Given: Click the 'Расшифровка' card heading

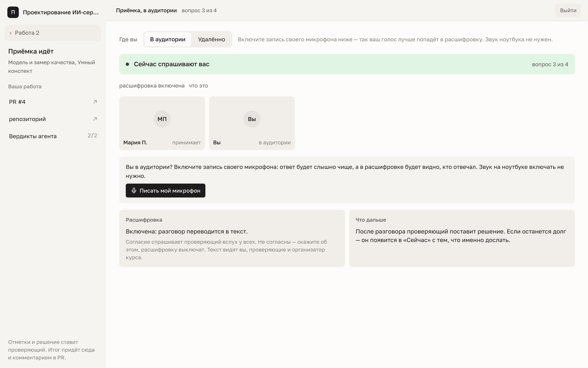Looking at the screenshot, I should click(x=144, y=220).
